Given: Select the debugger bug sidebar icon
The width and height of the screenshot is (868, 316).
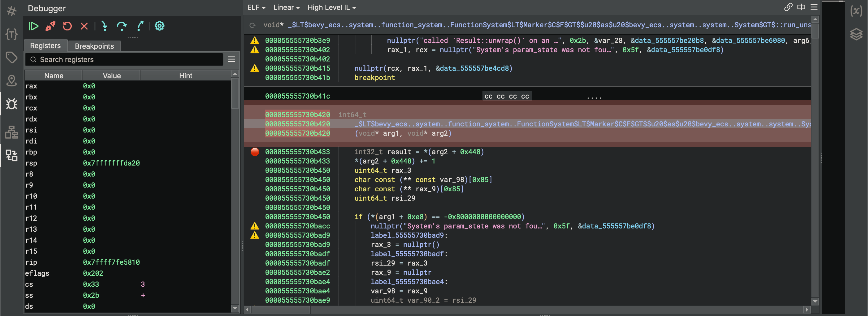Looking at the screenshot, I should (x=11, y=103).
